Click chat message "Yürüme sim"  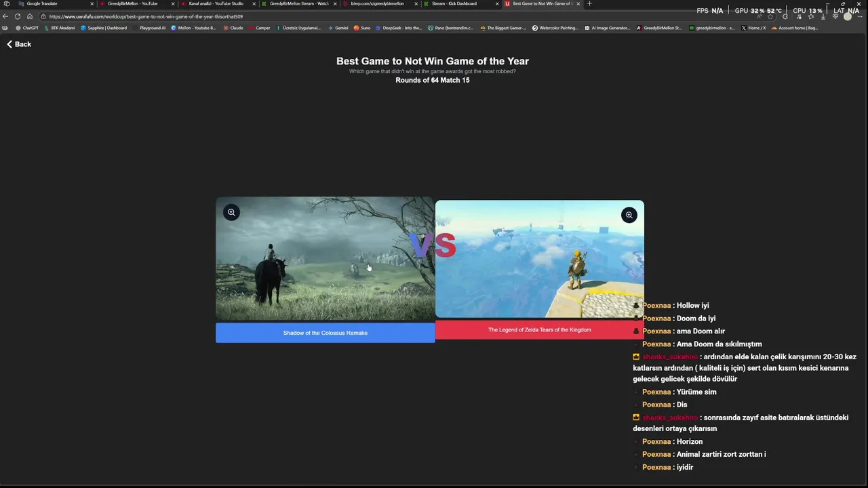coord(696,392)
